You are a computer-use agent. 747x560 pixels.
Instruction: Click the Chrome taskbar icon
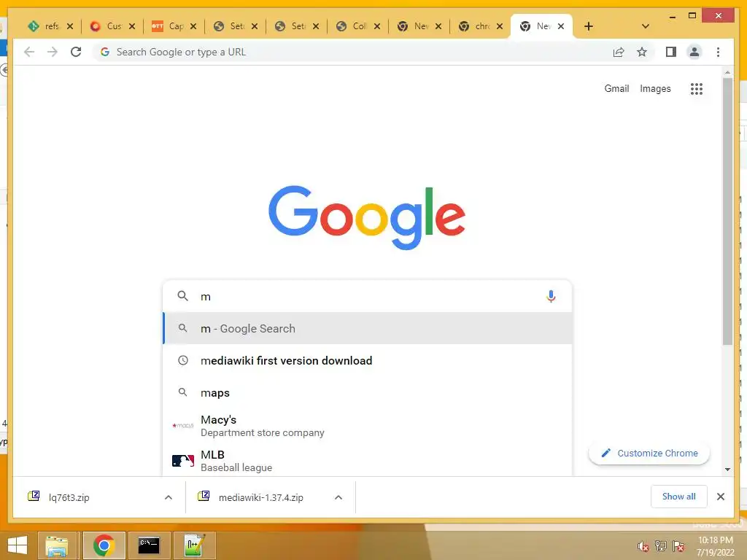(x=104, y=545)
